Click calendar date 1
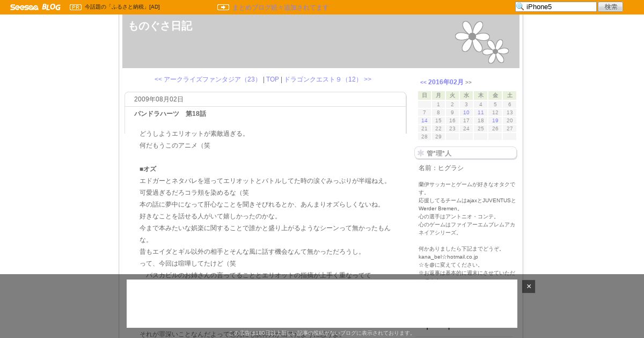Image resolution: width=644 pixels, height=338 pixels. tap(438, 105)
